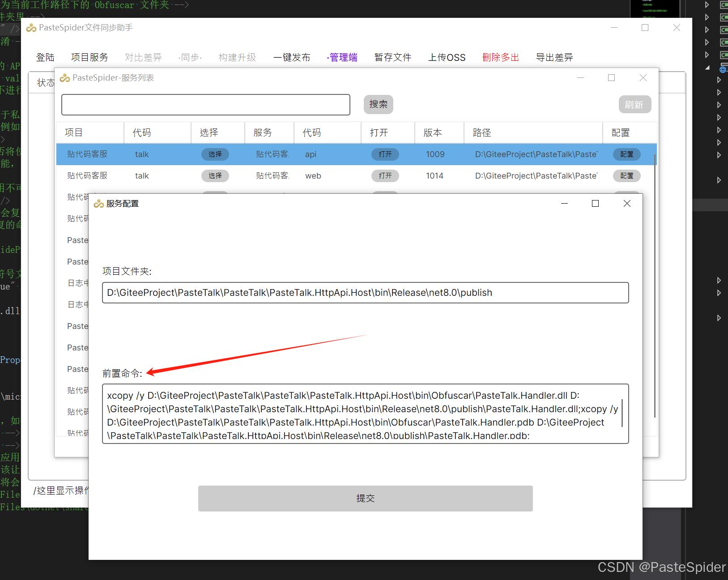Screen dimensions: 728x580
Task: Click the grayed 构建升级 menu item
Action: tap(237, 57)
